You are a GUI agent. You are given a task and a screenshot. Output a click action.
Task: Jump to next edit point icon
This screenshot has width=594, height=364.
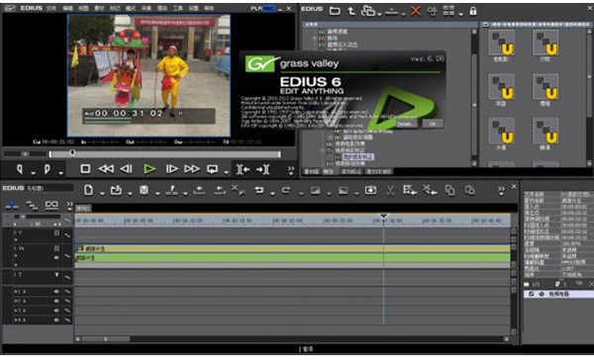tap(263, 169)
